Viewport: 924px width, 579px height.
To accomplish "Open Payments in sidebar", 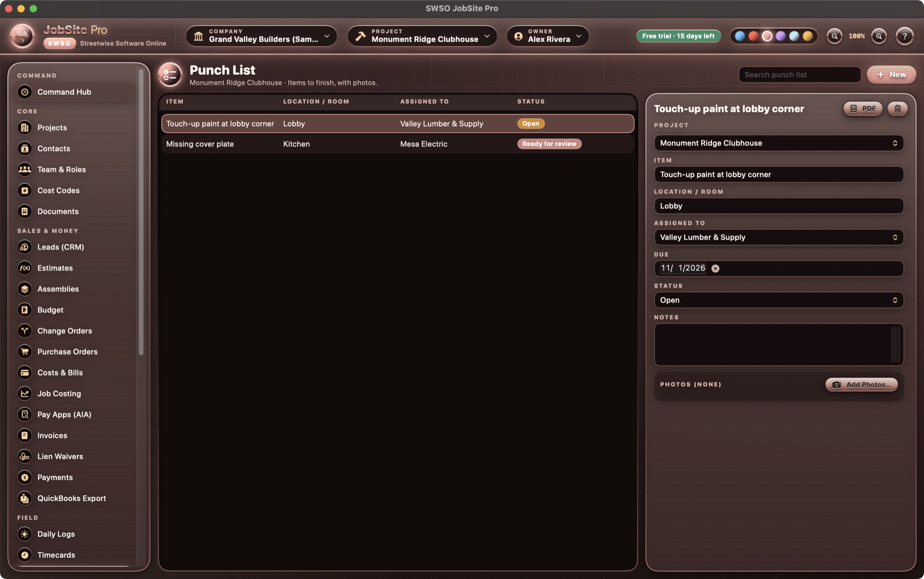I will [x=55, y=477].
